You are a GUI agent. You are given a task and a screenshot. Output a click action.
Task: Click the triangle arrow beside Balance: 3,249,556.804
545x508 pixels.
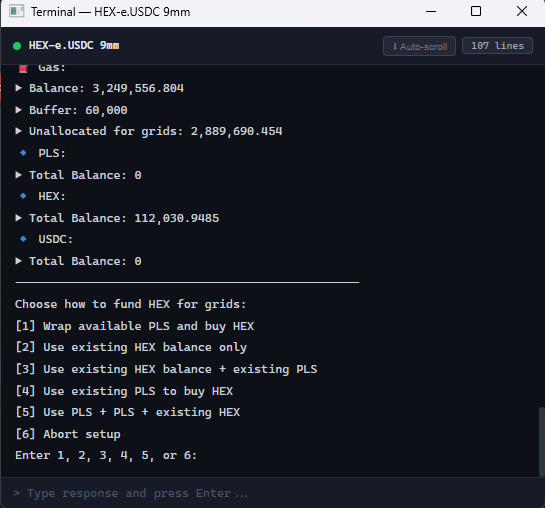point(18,88)
